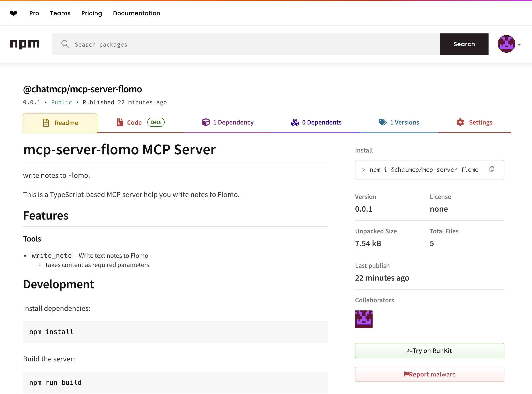Click the Dependents boxes icon
Image resolution: width=532 pixels, height=394 pixels.
[295, 122]
